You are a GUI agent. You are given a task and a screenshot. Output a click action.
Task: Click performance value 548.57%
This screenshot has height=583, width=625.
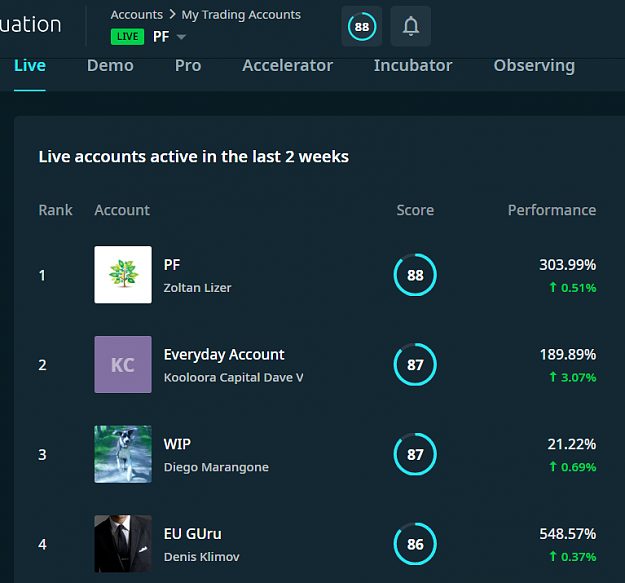click(x=568, y=534)
